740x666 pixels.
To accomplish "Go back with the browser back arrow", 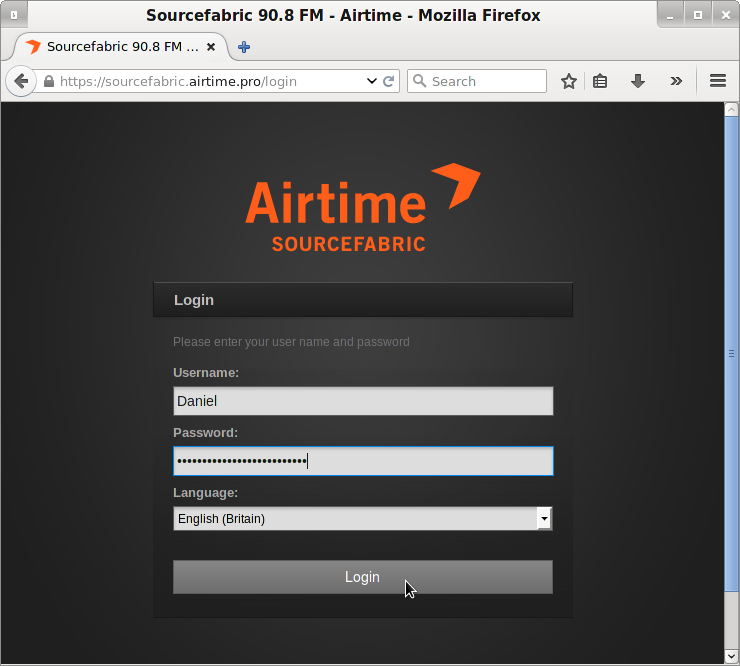I will click(x=21, y=81).
